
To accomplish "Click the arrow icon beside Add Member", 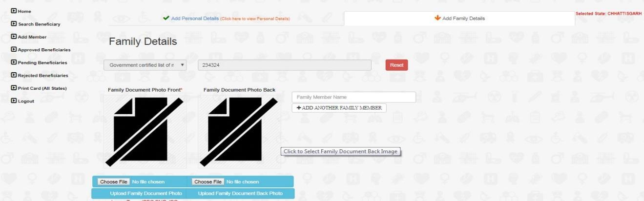I will [14, 37].
